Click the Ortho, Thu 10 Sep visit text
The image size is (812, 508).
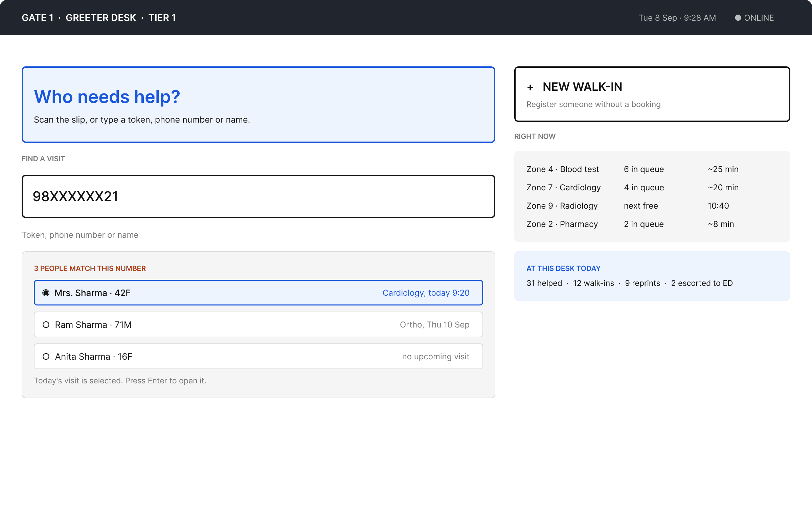tap(434, 324)
